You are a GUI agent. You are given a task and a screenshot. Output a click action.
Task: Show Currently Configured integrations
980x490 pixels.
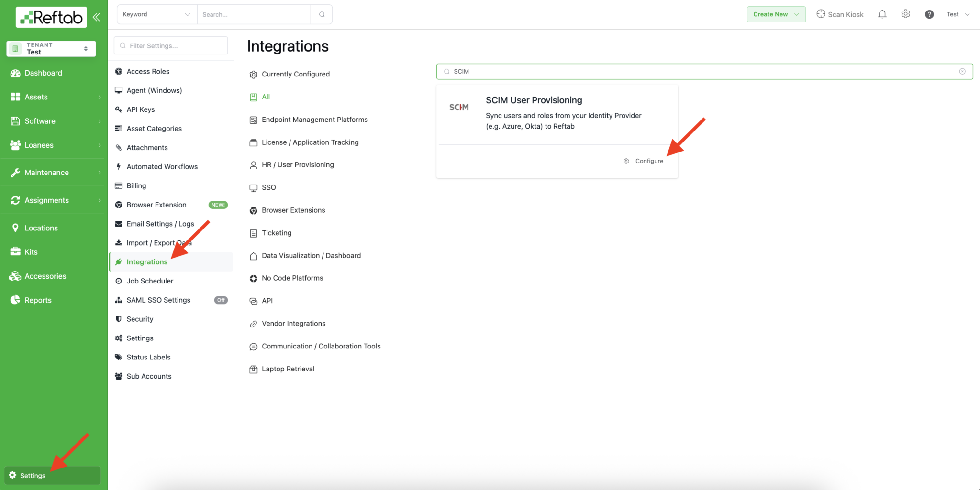(x=290, y=74)
